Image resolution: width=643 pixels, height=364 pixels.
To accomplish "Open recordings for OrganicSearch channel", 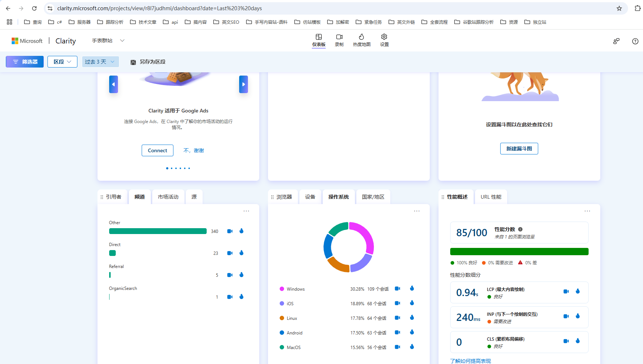I will [230, 297].
